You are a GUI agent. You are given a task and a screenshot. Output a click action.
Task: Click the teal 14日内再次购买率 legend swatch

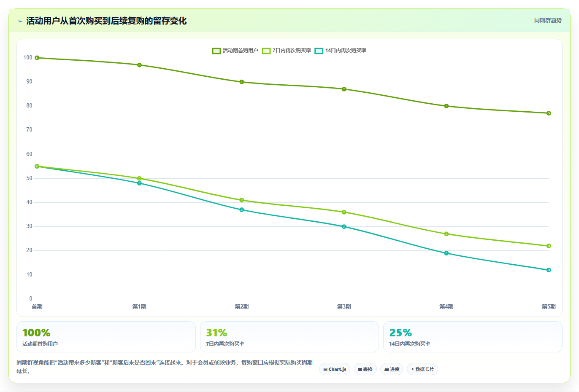(319, 51)
